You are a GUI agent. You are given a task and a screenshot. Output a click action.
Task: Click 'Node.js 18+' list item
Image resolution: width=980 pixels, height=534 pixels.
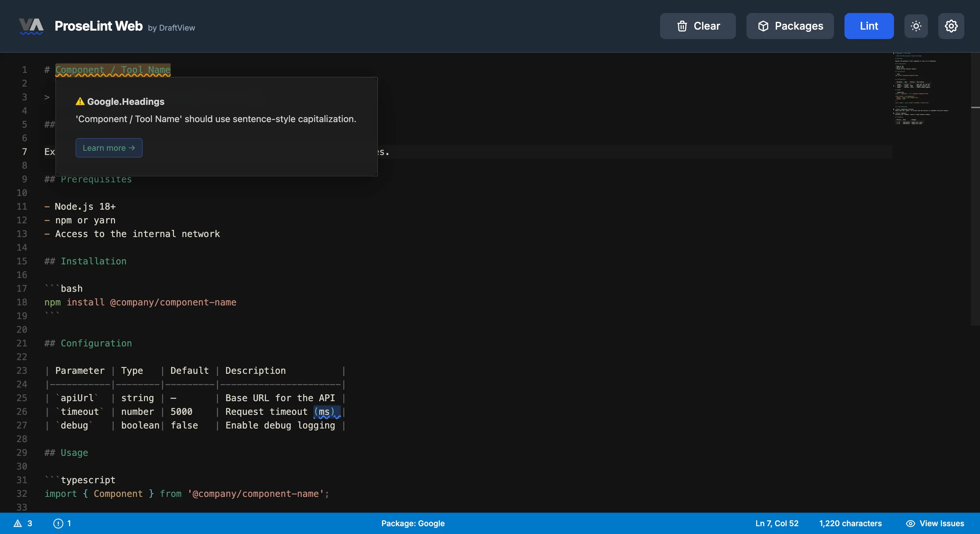80,206
